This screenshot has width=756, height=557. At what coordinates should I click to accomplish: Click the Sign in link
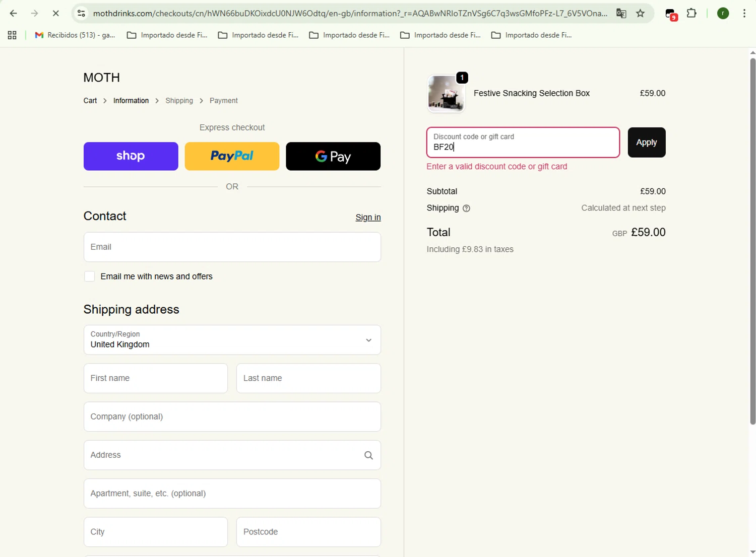[368, 218]
